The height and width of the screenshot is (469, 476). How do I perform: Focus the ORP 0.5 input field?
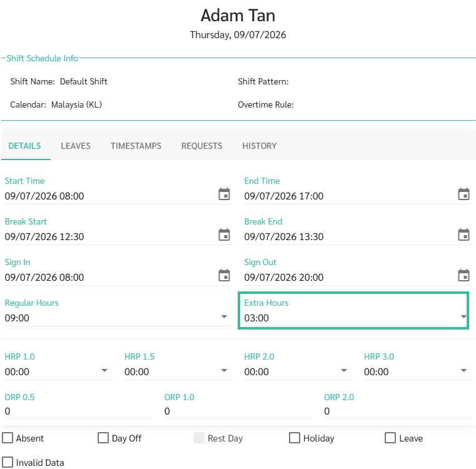pos(78,411)
